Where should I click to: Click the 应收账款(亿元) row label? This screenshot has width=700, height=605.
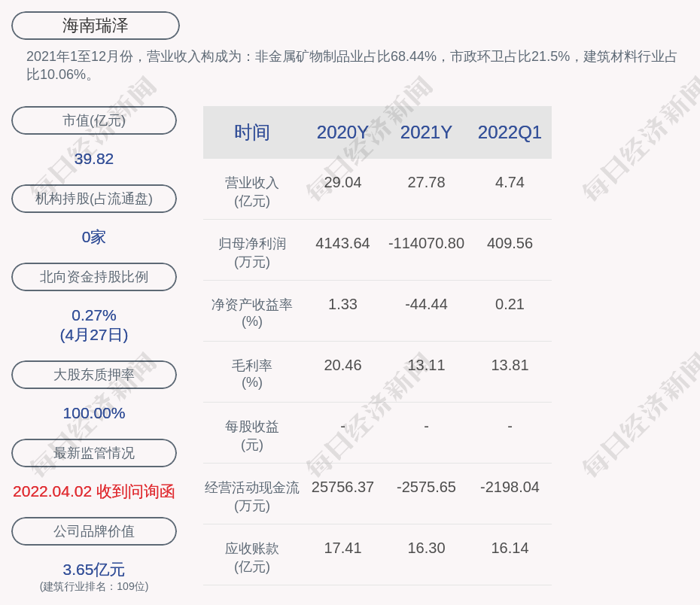(x=251, y=558)
